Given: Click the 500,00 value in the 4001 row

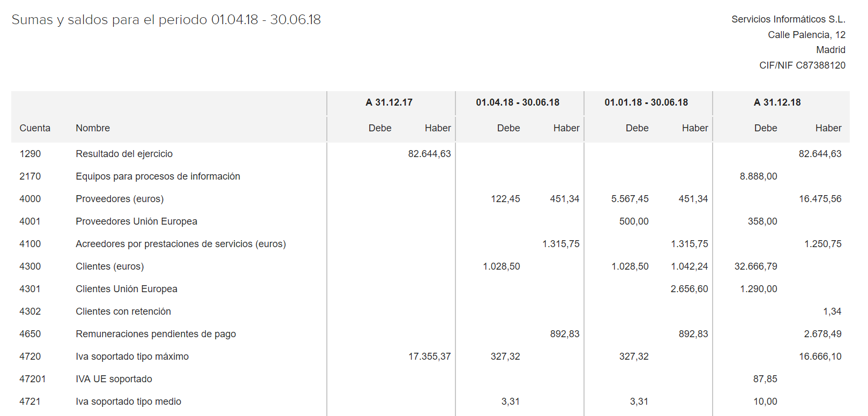Looking at the screenshot, I should pyautogui.click(x=634, y=221).
